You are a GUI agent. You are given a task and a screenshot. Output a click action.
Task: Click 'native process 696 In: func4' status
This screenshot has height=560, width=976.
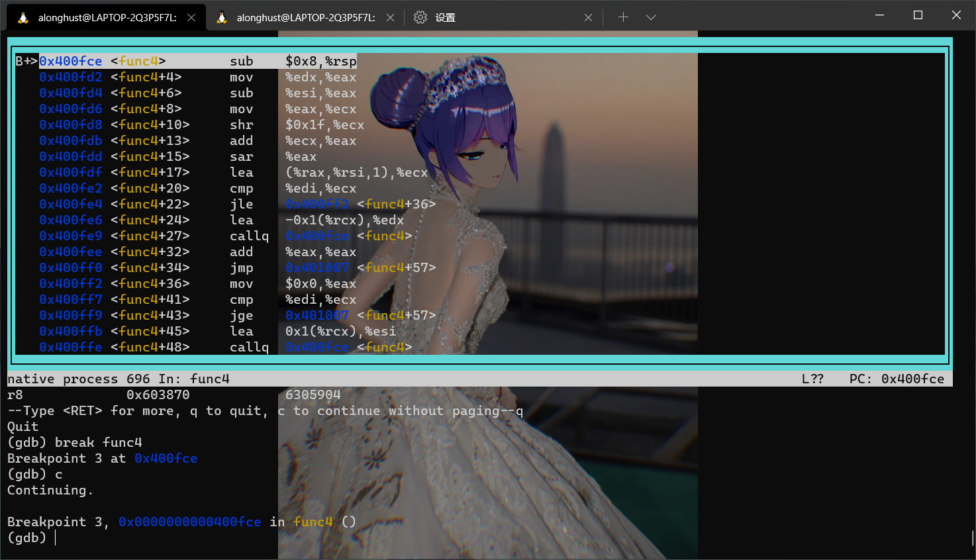pos(119,379)
